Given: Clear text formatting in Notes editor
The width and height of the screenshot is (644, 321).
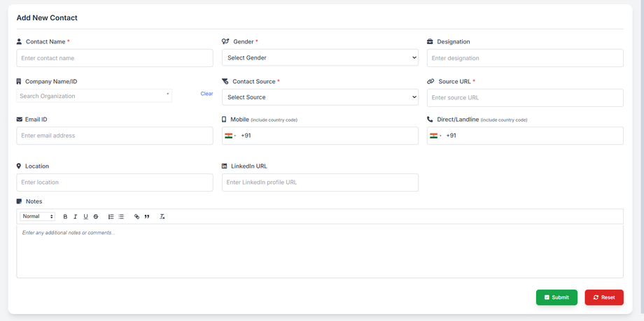Looking at the screenshot, I should click(162, 217).
